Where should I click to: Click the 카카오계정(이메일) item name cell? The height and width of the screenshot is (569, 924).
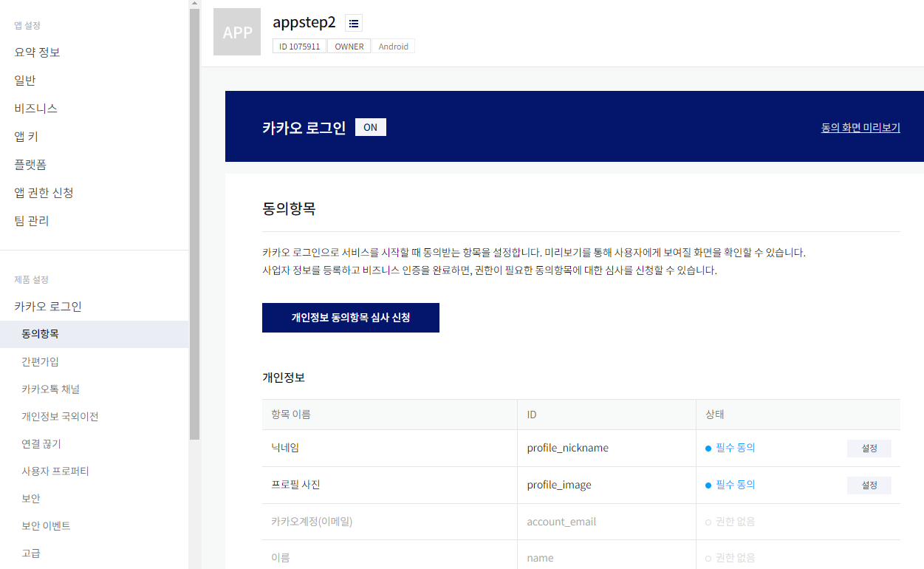(x=389, y=522)
